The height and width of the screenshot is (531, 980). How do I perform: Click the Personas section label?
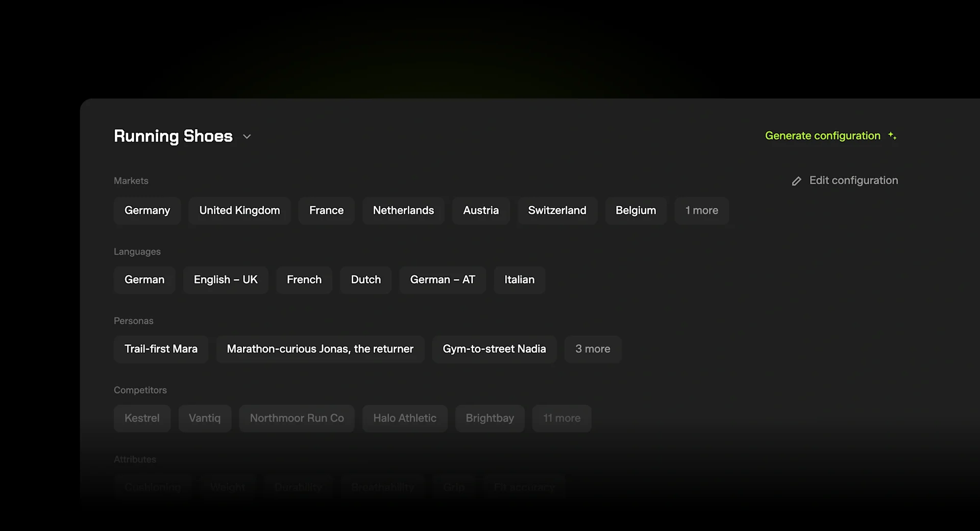133,321
